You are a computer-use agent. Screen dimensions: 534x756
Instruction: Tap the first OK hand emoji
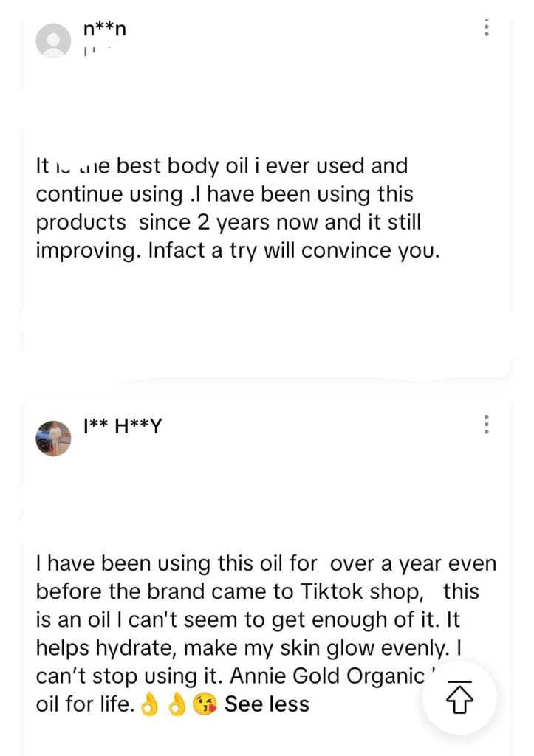tap(149, 704)
